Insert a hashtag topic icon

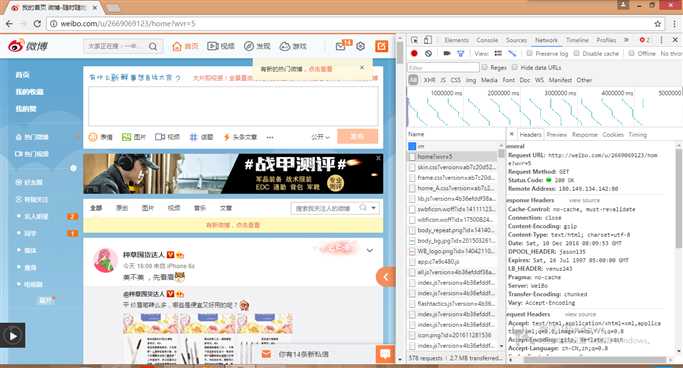tap(193, 137)
